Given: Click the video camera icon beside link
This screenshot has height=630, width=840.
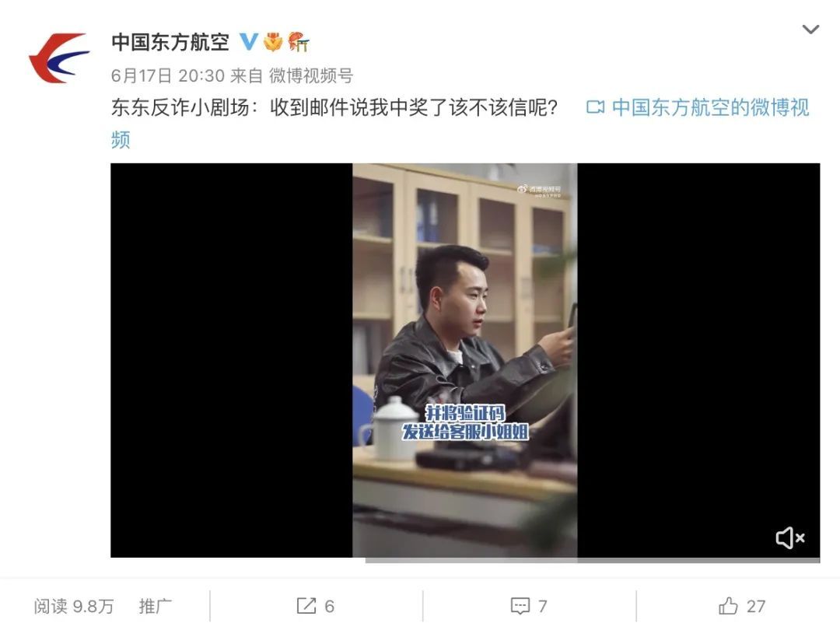Looking at the screenshot, I should (595, 107).
